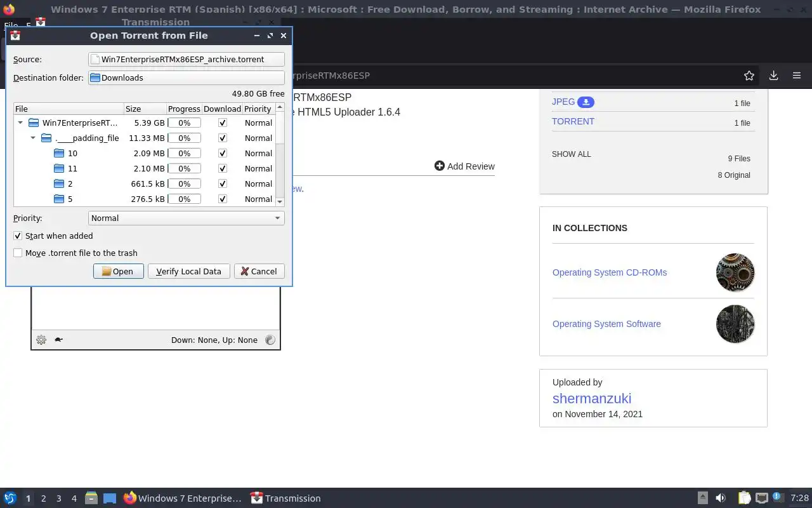This screenshot has width=812, height=508.
Task: Uncheck Download for Win7EnterpriseRT… row
Action: [x=222, y=123]
